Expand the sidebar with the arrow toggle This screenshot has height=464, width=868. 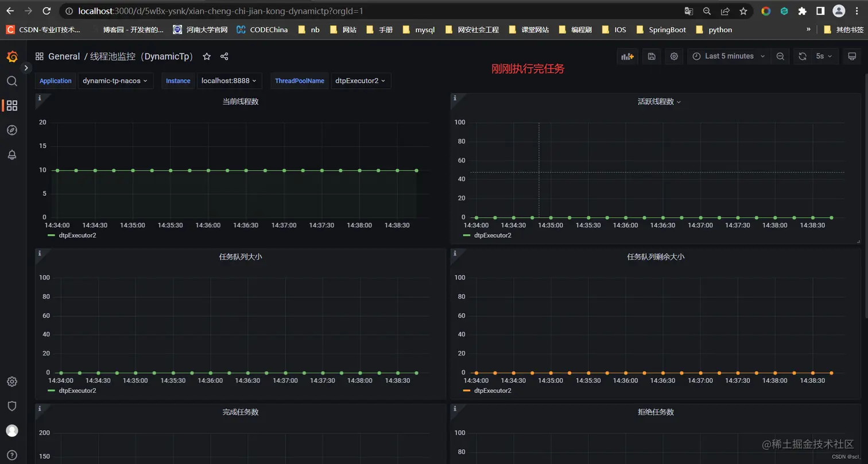tap(26, 68)
